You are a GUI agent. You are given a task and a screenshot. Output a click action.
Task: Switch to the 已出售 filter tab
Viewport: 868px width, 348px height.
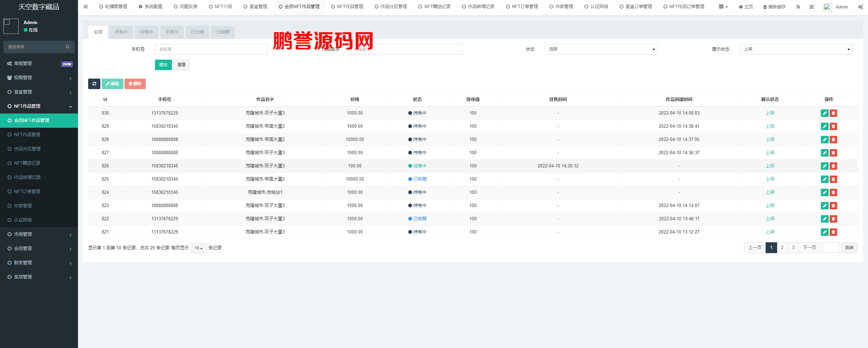tap(197, 32)
